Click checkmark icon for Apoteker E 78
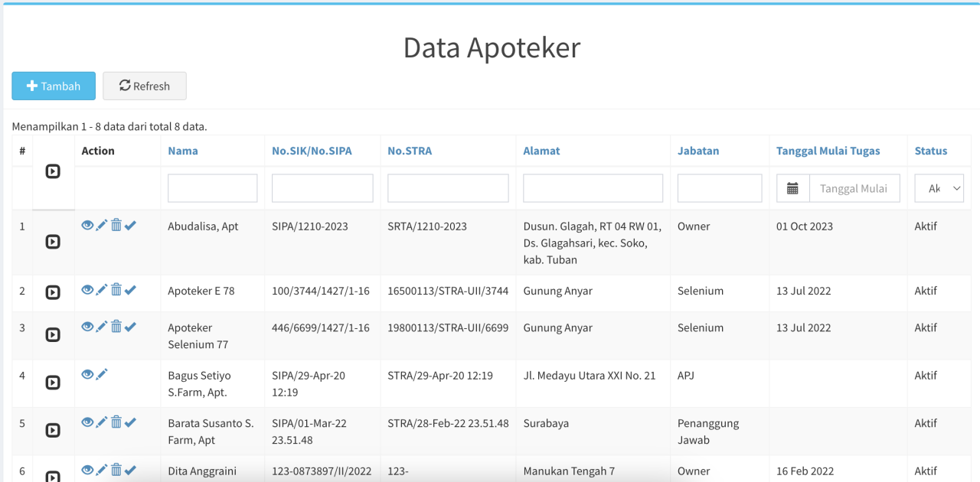 [x=130, y=289]
